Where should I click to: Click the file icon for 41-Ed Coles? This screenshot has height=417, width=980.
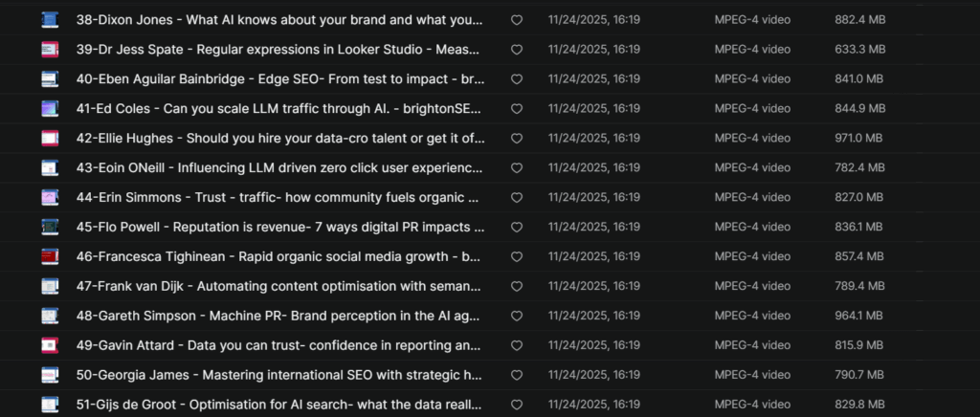click(x=50, y=108)
